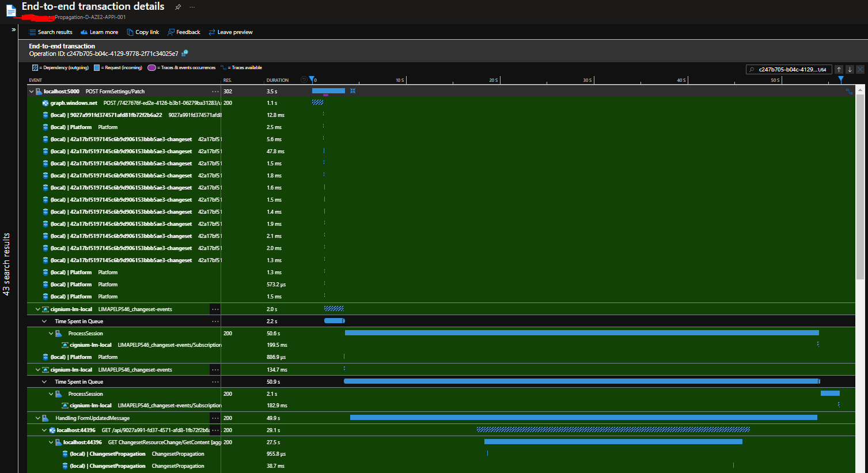Collapse the Handling FormUpdatedMessage row
Image resolution: width=868 pixels, height=473 pixels.
coord(37,418)
